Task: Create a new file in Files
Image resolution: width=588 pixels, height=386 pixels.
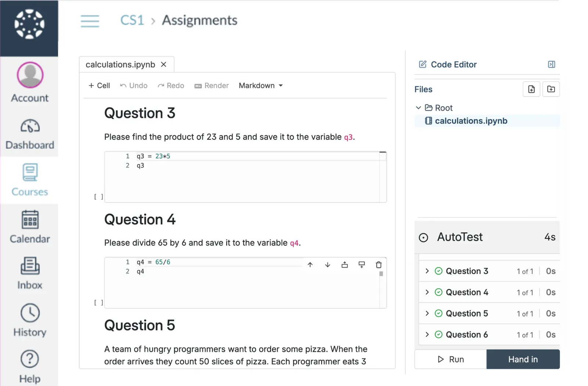Action: point(531,89)
